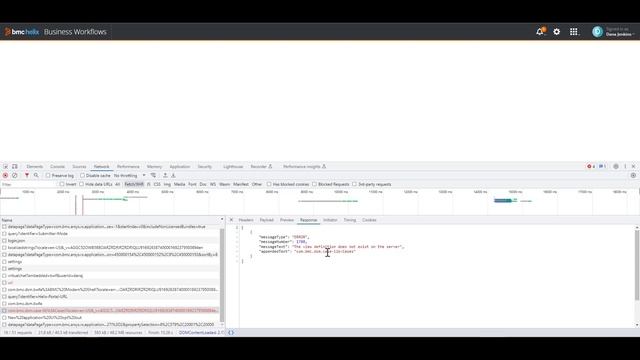
Task: Select the red failed com.bmc.dsm.case request
Action: coord(110,311)
